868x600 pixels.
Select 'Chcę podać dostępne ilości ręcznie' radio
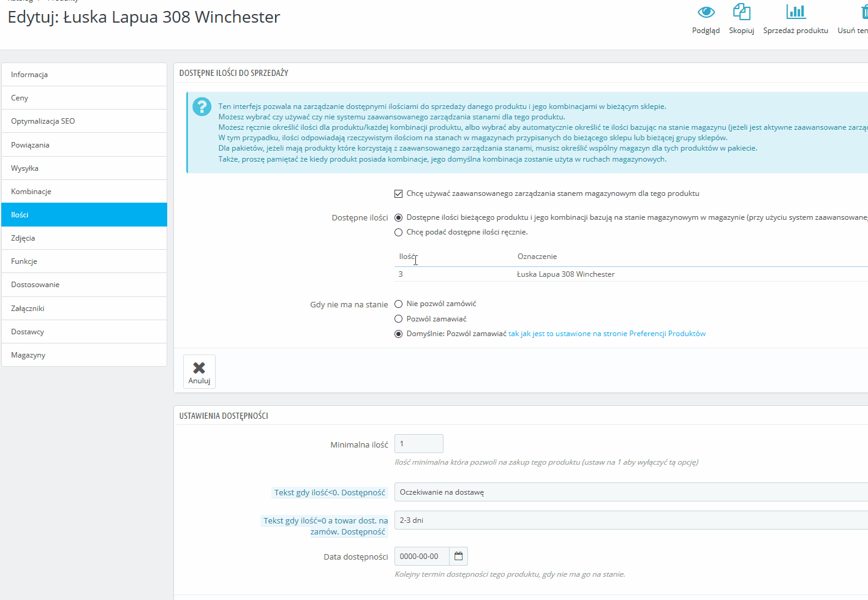click(x=398, y=233)
